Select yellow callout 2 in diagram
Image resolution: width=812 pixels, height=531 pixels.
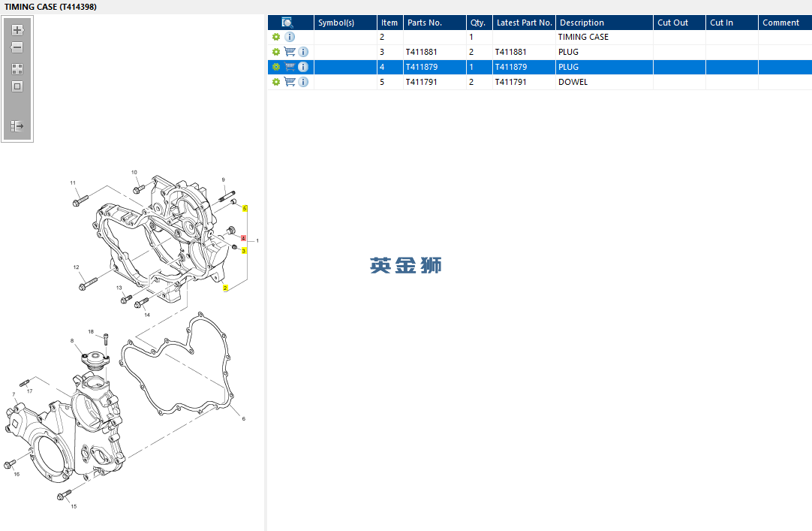click(x=225, y=288)
